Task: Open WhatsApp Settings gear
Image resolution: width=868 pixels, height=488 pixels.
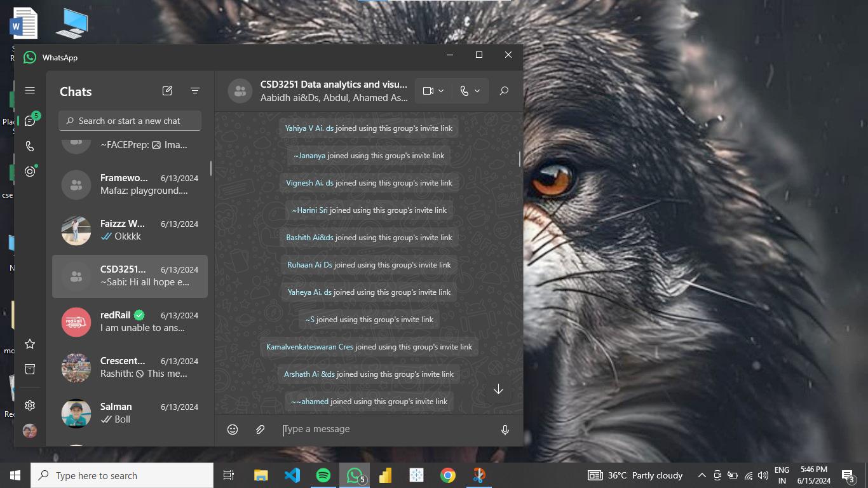Action: click(x=30, y=405)
